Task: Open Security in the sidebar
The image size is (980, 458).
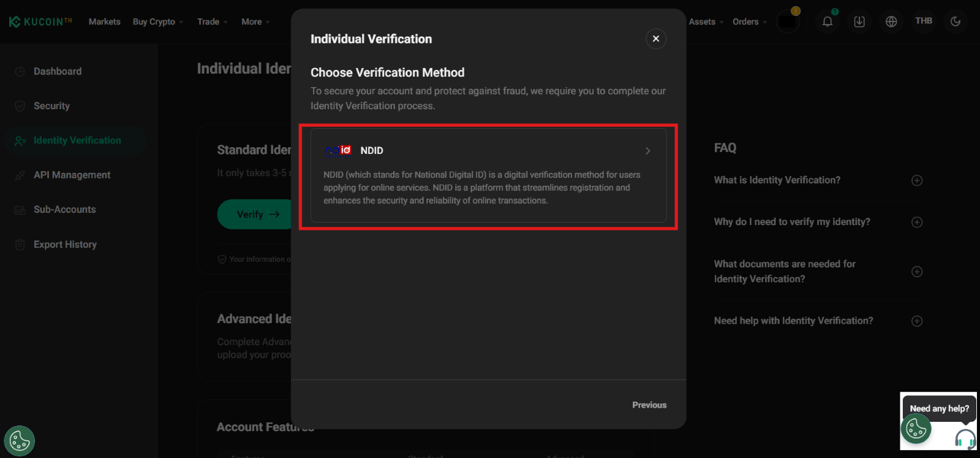Action: click(51, 106)
